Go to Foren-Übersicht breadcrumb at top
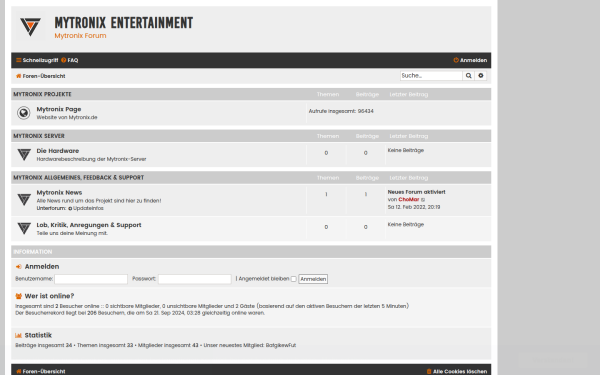 pyautogui.click(x=41, y=76)
